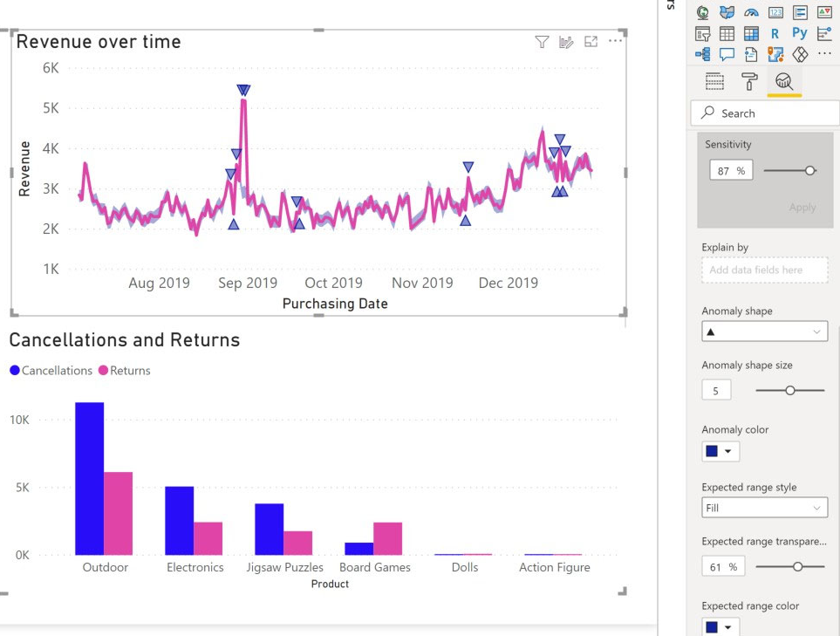Image resolution: width=840 pixels, height=636 pixels.
Task: Click the filter icon on Revenue chart
Action: coord(542,42)
